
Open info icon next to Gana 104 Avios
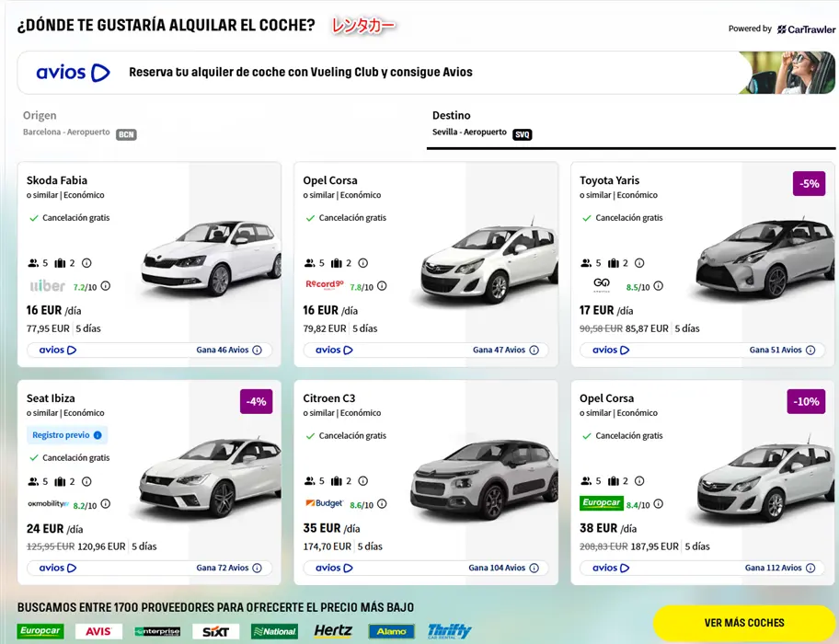coord(534,568)
